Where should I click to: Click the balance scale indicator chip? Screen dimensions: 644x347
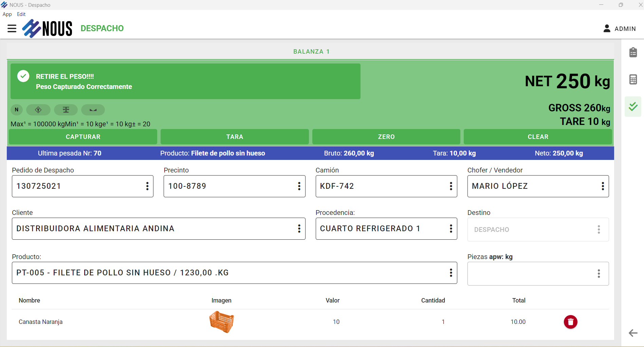[x=66, y=110]
